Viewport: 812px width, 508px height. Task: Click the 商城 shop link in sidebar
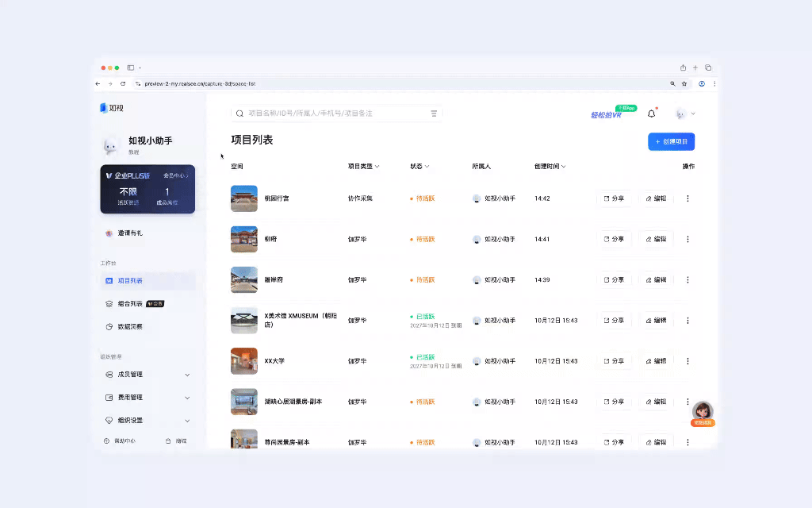pos(176,441)
